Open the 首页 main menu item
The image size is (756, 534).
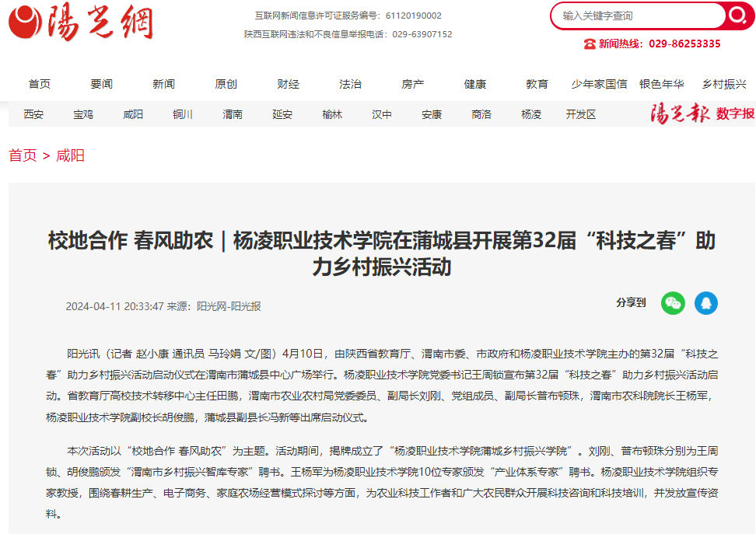(40, 84)
